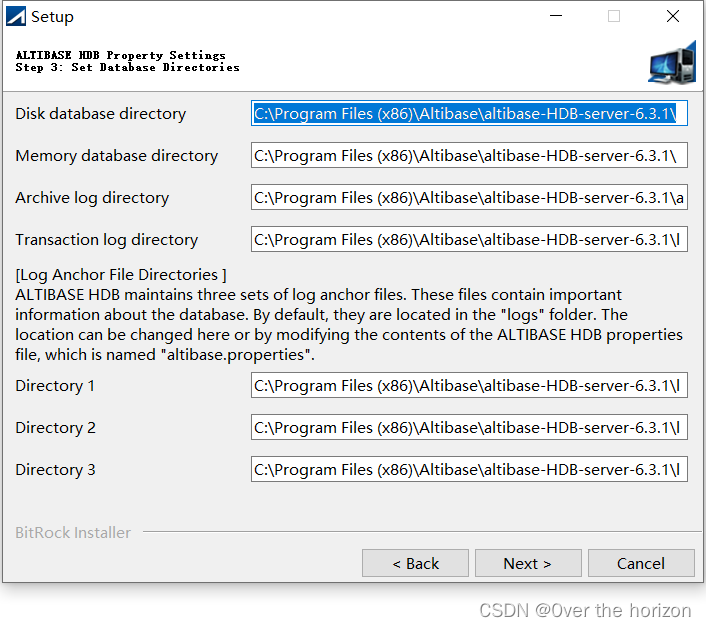
Task: Click the Directory 1 path field
Action: pos(469,385)
